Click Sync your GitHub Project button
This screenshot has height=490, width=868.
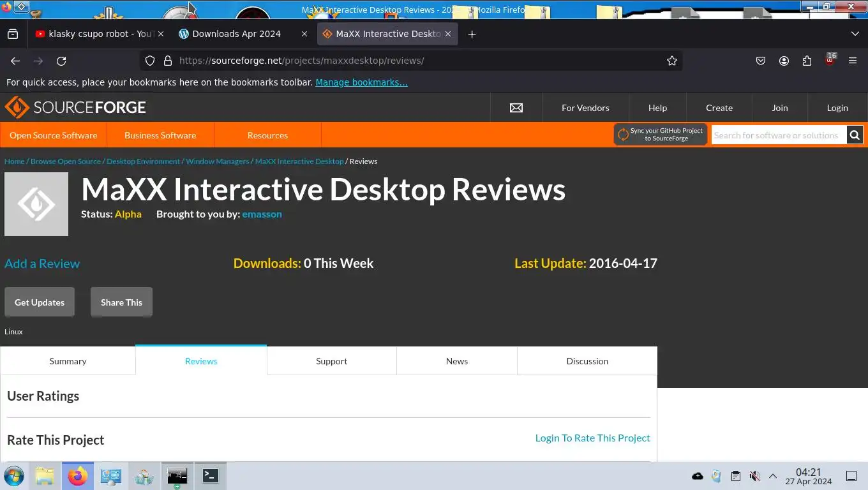click(661, 135)
